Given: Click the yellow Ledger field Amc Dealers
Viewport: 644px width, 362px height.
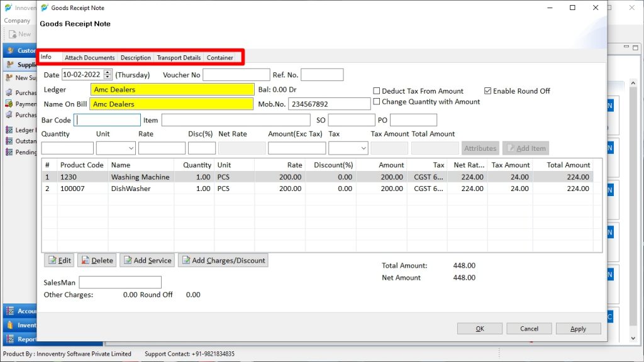Looking at the screenshot, I should pos(172,89).
